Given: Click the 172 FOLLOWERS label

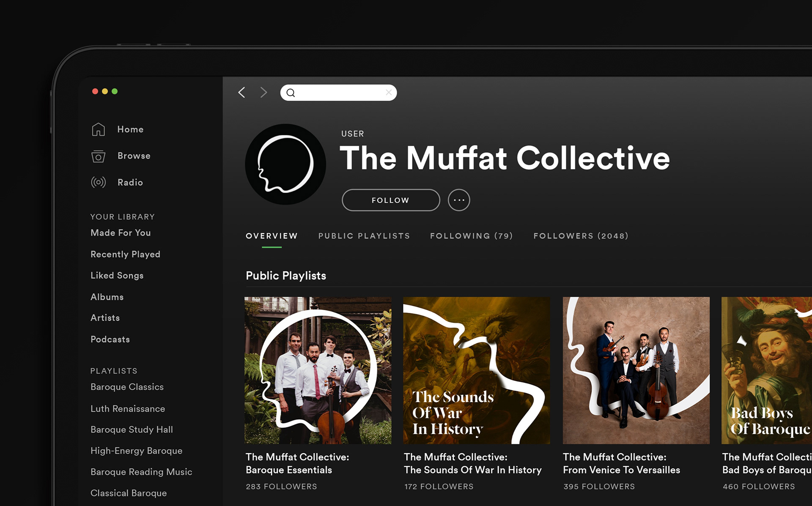Looking at the screenshot, I should click(x=439, y=487).
